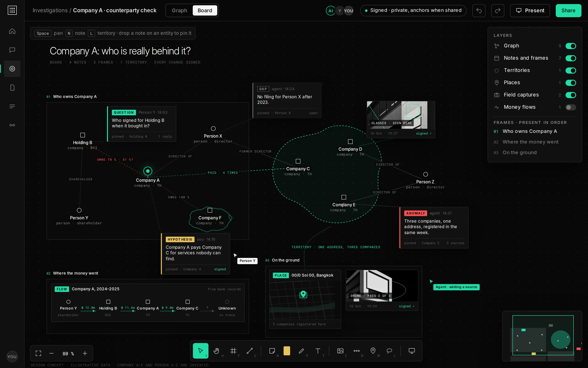This screenshot has width=588, height=368.
Task: Switch to the Graph view tab
Action: tap(179, 10)
